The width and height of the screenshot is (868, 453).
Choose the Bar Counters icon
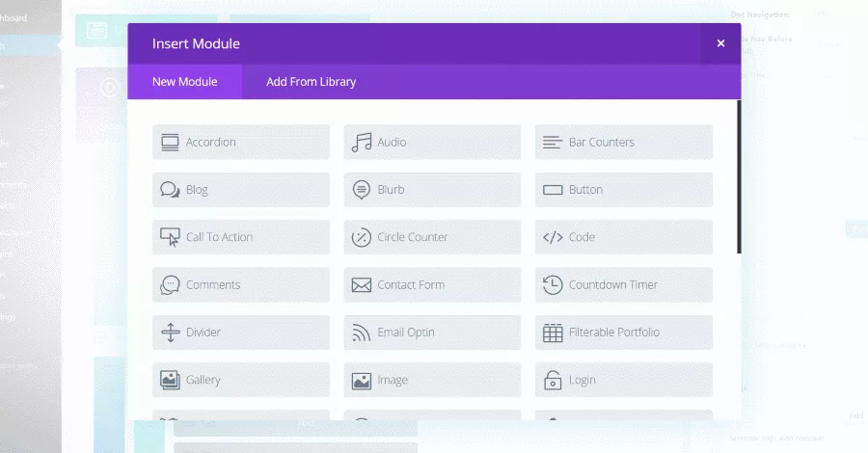coord(553,142)
